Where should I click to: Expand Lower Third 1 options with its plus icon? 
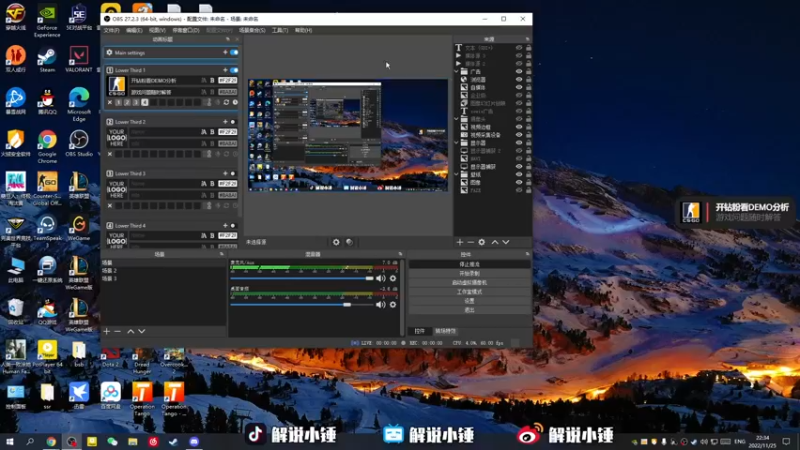[225, 70]
